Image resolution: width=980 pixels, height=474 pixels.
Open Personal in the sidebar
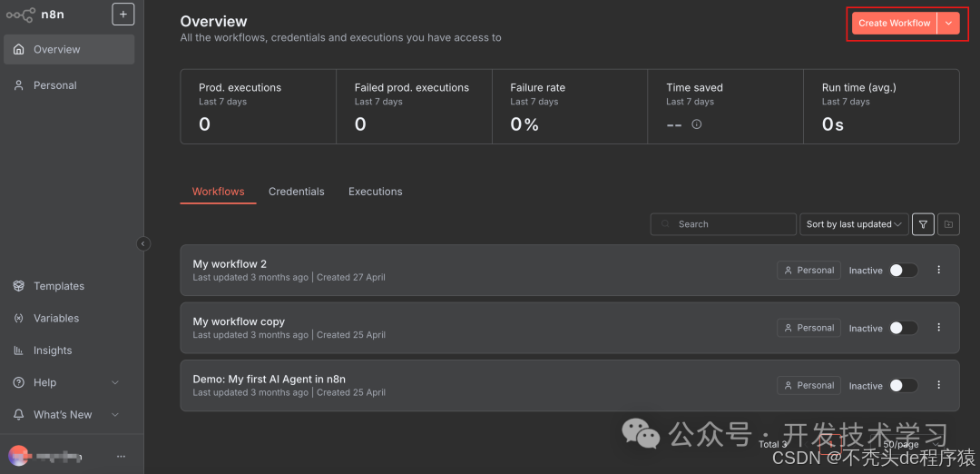point(69,85)
